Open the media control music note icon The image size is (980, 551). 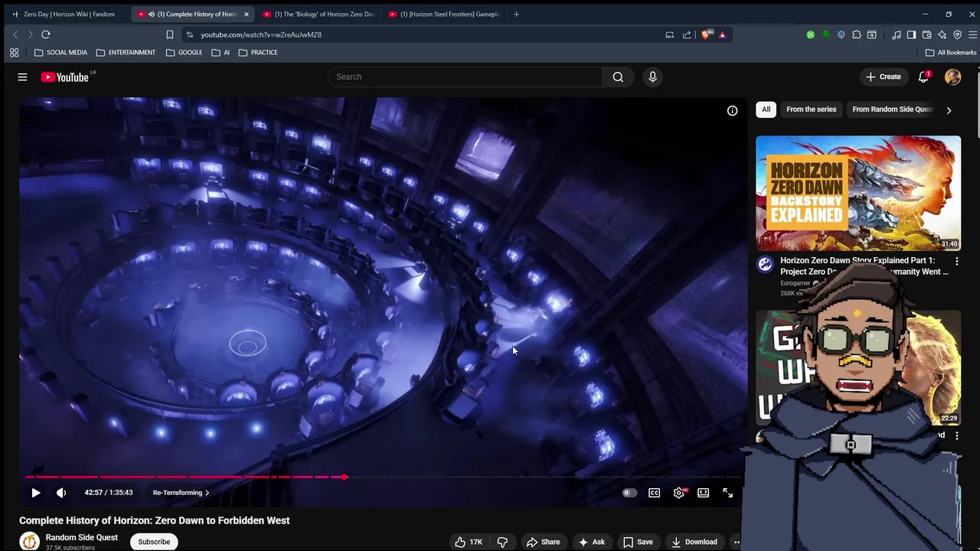click(x=896, y=34)
